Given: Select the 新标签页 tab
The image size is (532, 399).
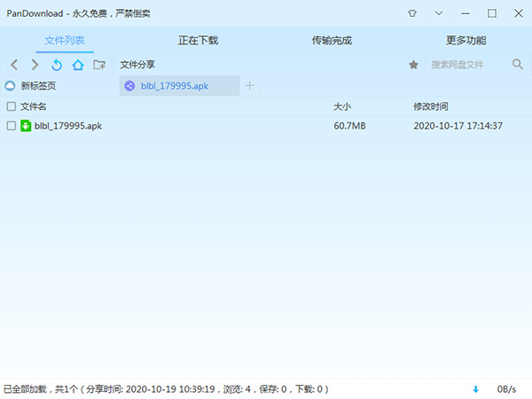Looking at the screenshot, I should 37,86.
